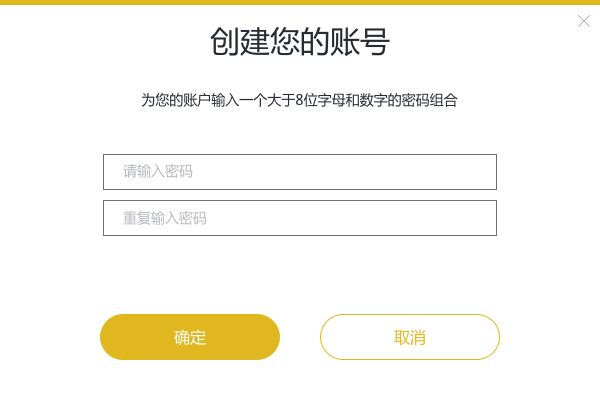Place the cursor in the 请输入密码 box
600x400 pixels.
(300, 172)
